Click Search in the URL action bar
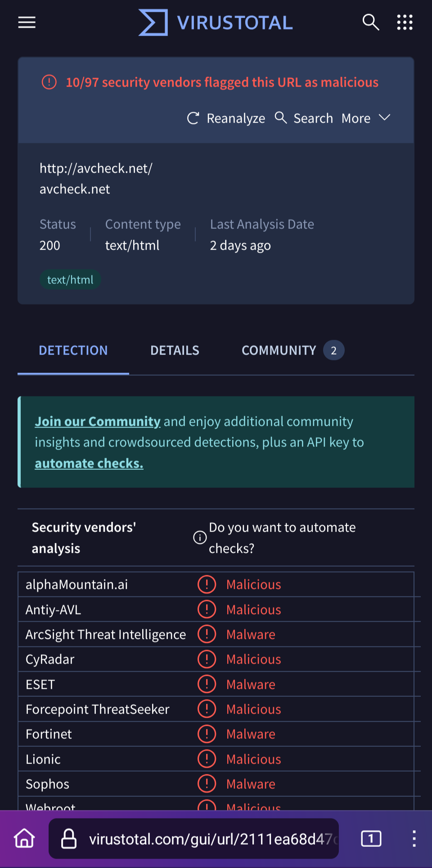432x868 pixels. pos(304,118)
